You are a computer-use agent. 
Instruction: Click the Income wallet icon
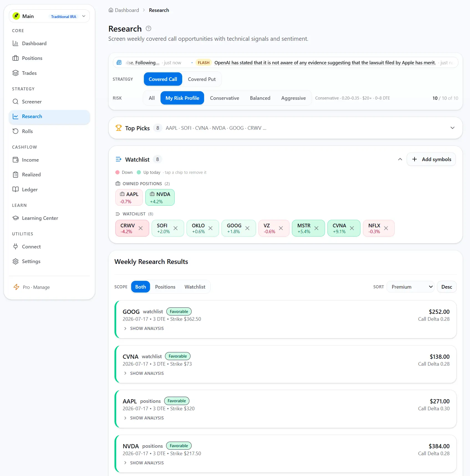click(16, 160)
